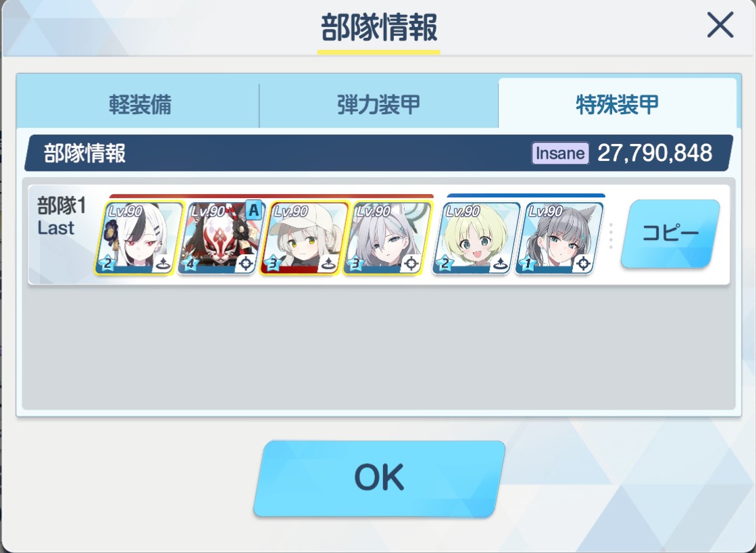756x553 pixels.
Task: Confirm with the OK button
Action: [x=379, y=478]
